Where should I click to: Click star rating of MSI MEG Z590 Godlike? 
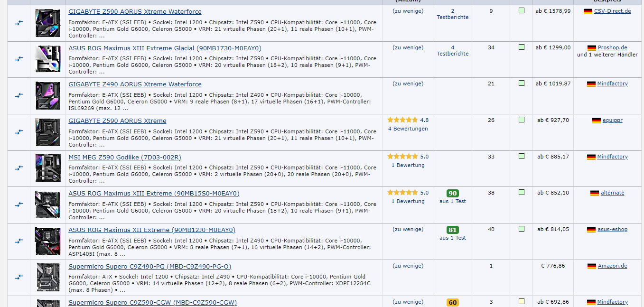click(402, 156)
